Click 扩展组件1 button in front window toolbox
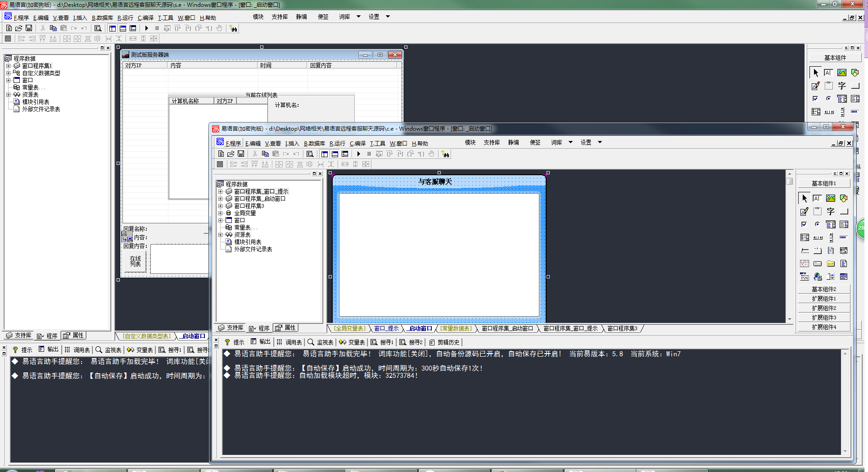The image size is (868, 472). click(x=824, y=299)
